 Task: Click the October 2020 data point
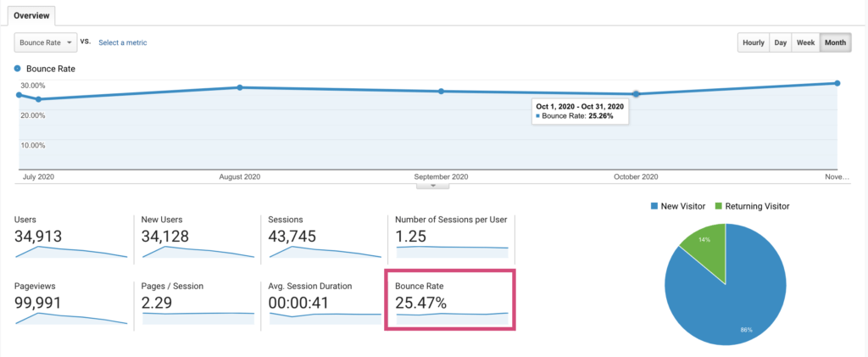pyautogui.click(x=636, y=94)
